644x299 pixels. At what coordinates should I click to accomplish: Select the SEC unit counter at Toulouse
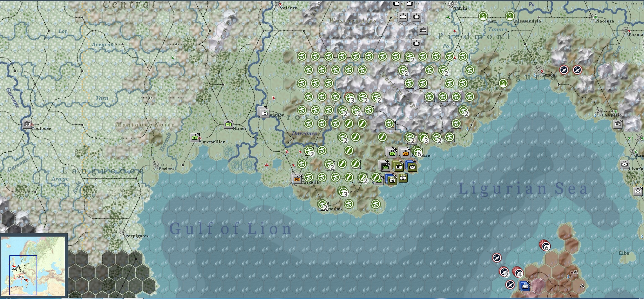27,124
